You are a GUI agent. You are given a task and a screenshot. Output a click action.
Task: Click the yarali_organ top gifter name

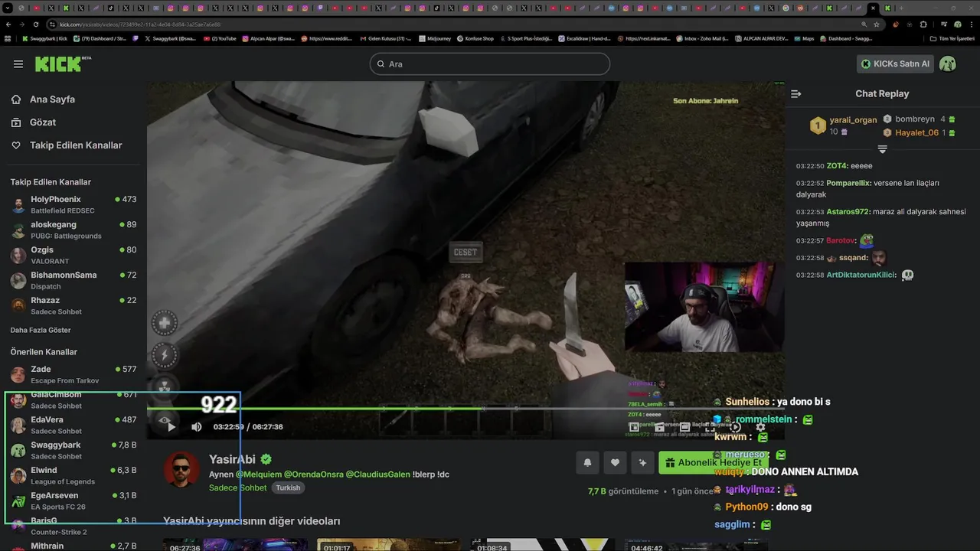854,120
